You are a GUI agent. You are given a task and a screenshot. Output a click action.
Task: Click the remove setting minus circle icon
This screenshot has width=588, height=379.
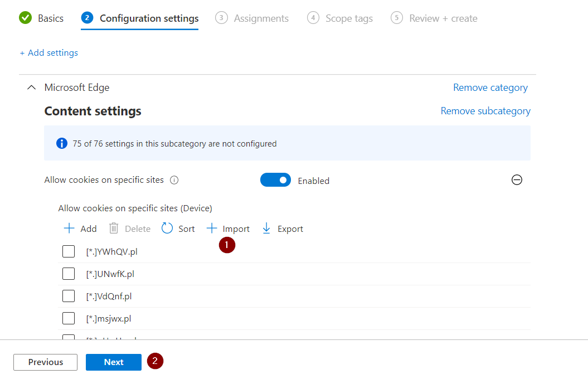[517, 180]
